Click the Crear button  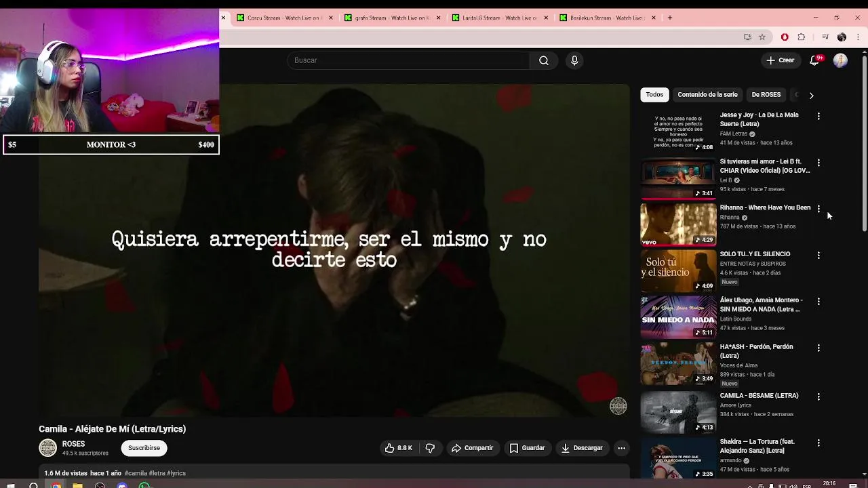coord(781,60)
